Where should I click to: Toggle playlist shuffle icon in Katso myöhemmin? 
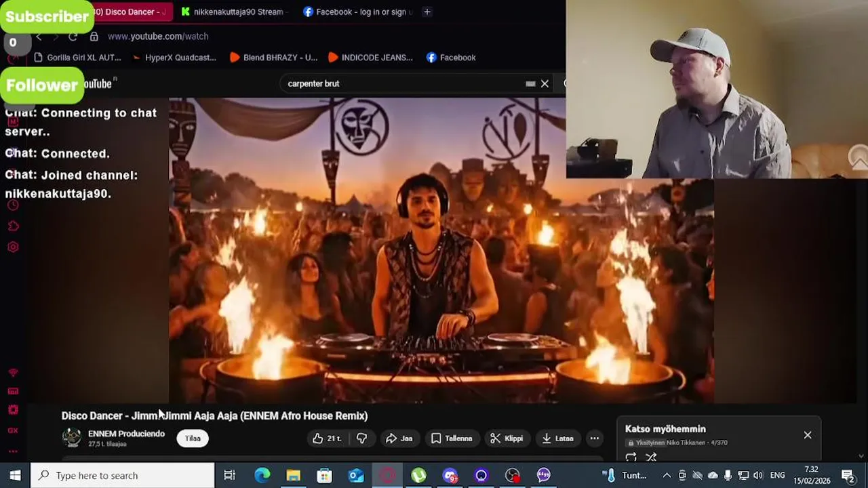[x=651, y=457]
